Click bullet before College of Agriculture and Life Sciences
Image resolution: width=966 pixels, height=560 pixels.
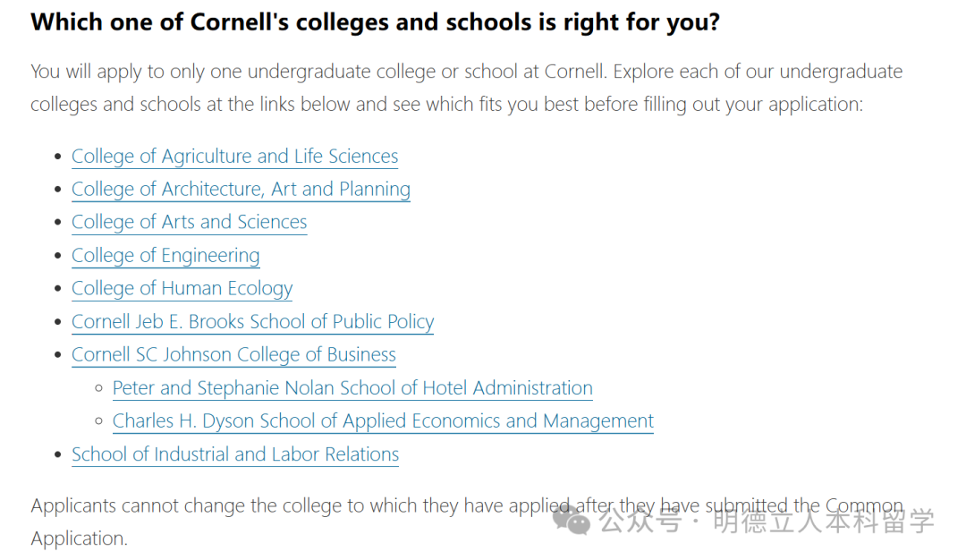[x=58, y=157]
